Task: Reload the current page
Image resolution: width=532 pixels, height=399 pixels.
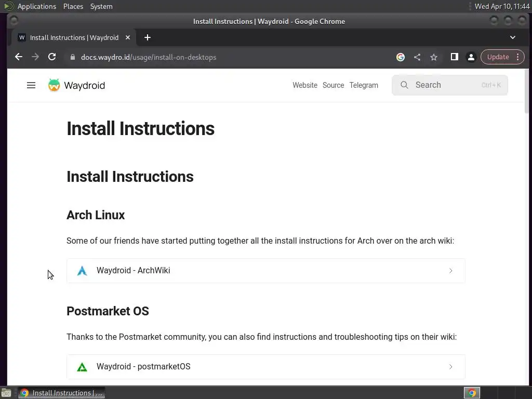Action: (x=52, y=57)
